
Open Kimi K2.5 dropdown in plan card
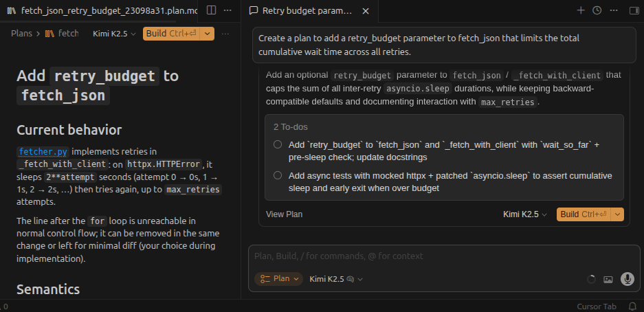click(x=525, y=214)
